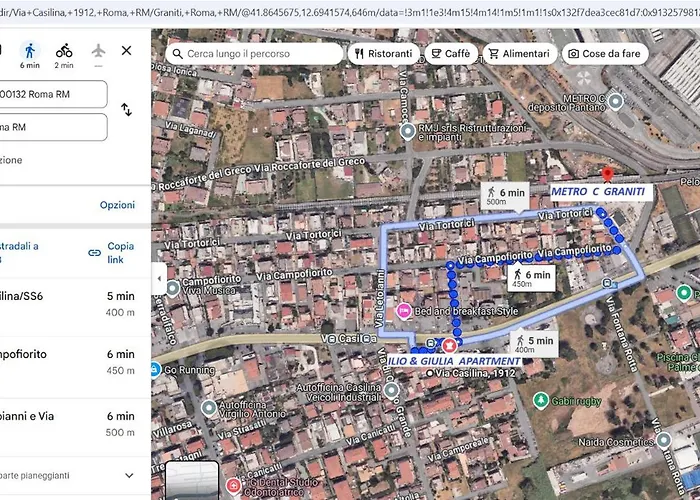Click the browser address bar URL
Image resolution: width=700 pixels, height=500 pixels.
click(350, 13)
